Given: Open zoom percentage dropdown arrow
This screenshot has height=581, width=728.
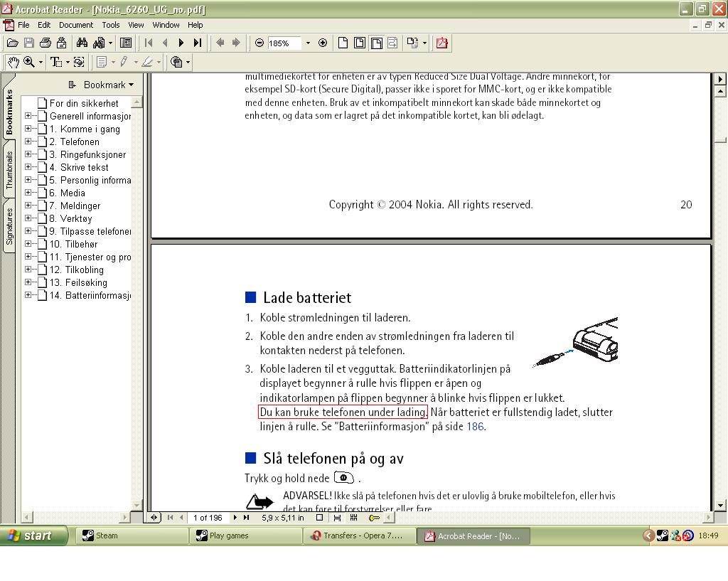Looking at the screenshot, I should click(x=308, y=43).
